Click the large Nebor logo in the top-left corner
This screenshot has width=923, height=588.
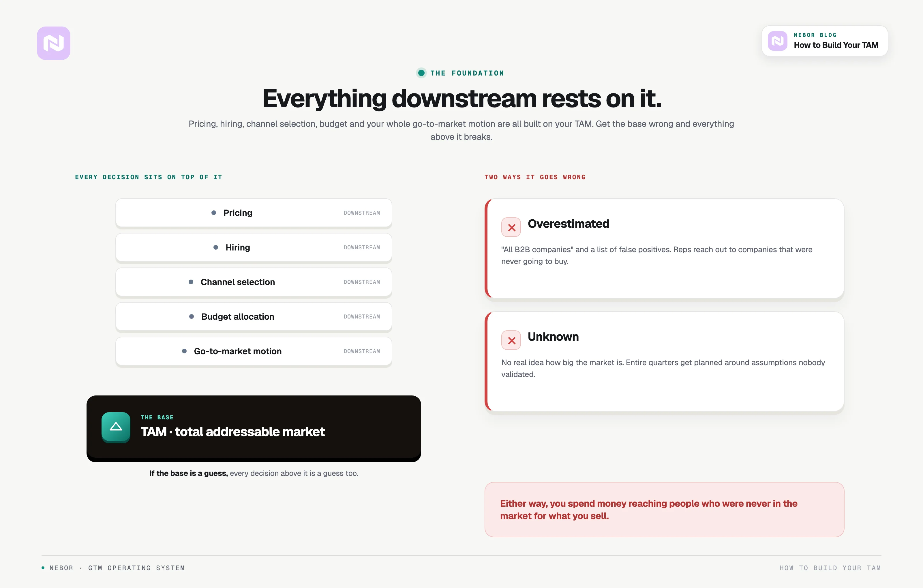click(54, 43)
